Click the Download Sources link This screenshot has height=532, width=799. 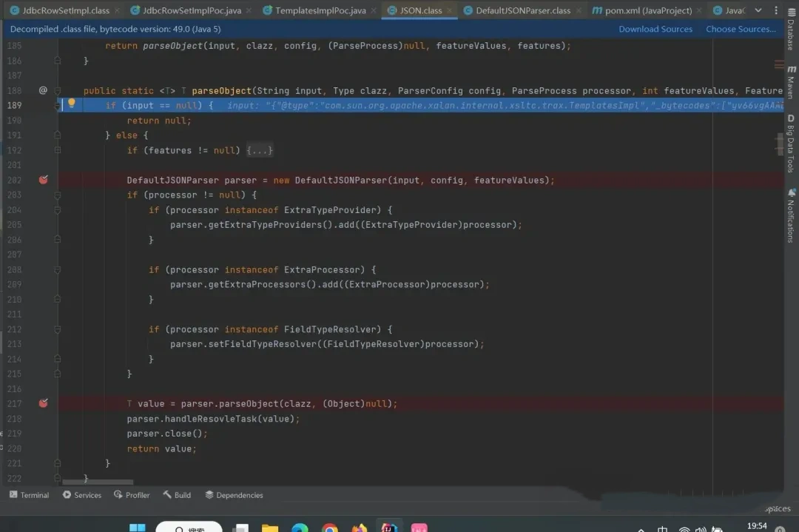(x=655, y=29)
